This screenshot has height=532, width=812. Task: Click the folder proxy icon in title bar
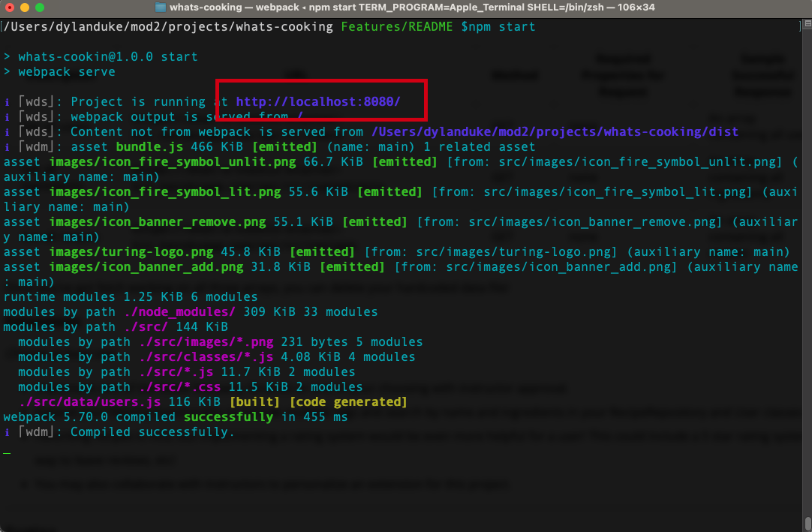(x=161, y=8)
